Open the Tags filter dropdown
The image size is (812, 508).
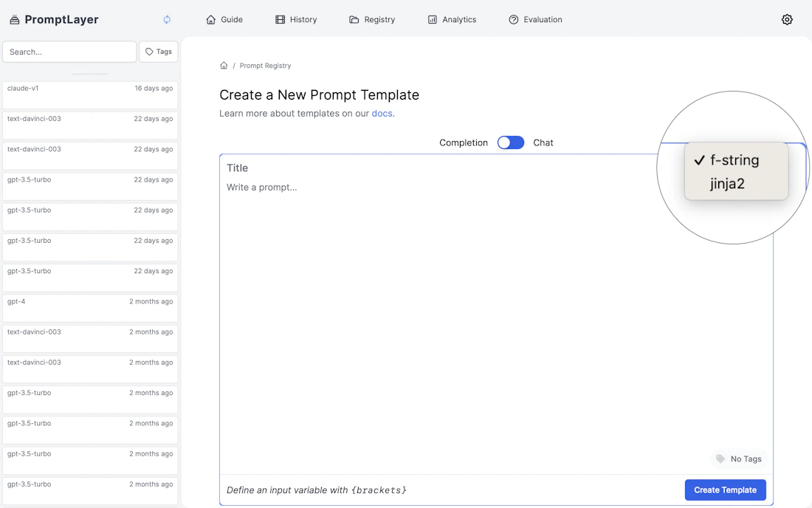coord(158,51)
